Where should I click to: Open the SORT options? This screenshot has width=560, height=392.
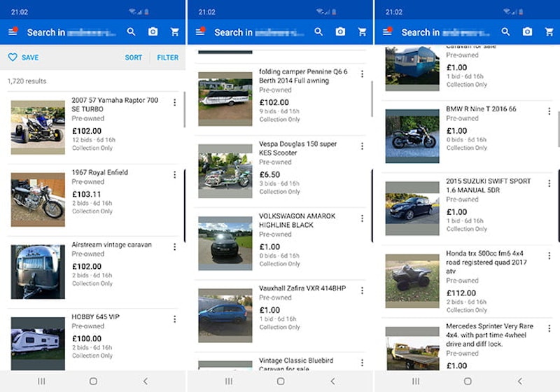pos(133,57)
